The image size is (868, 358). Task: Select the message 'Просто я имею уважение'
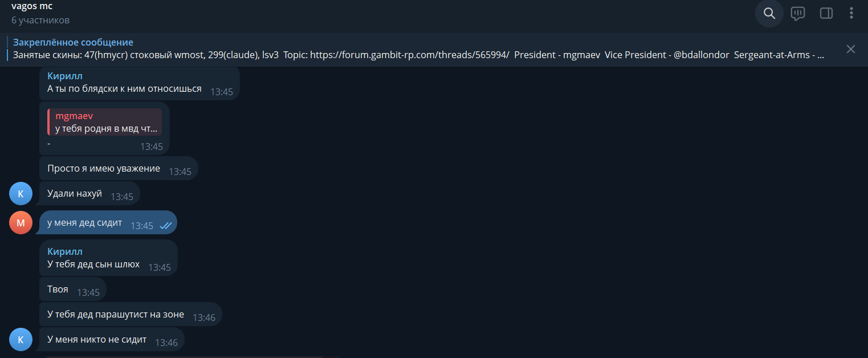104,169
